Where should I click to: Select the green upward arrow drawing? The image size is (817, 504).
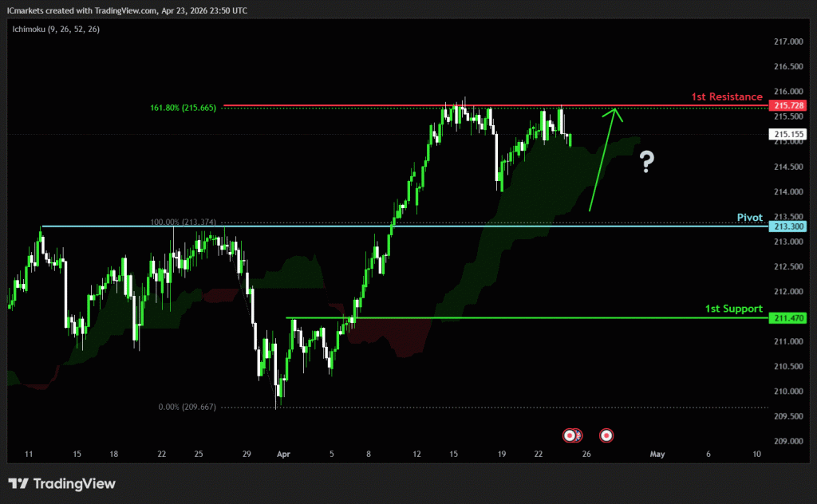pos(602,159)
